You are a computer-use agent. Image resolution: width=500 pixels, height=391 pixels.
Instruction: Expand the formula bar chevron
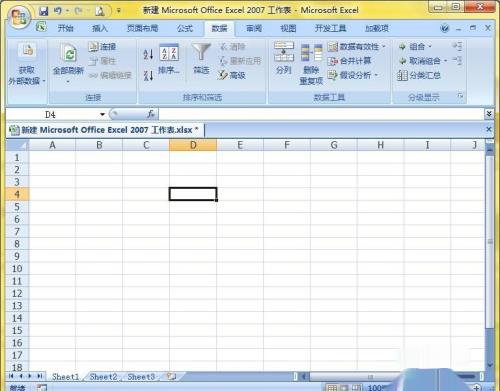tap(489, 114)
